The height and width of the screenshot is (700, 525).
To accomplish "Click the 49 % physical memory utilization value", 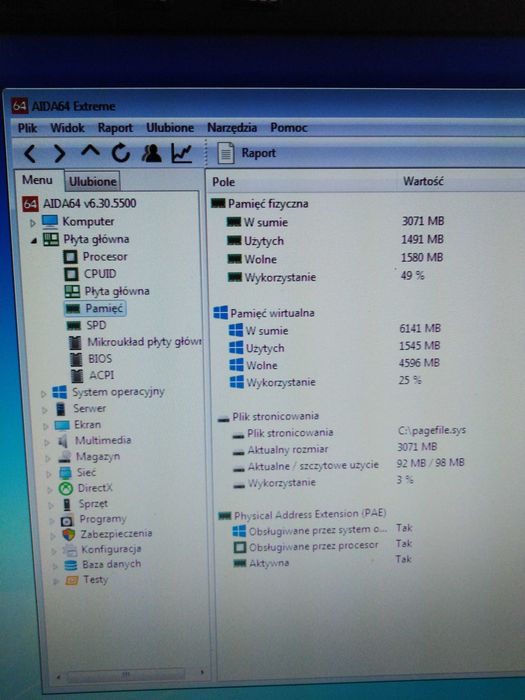I will tap(412, 275).
